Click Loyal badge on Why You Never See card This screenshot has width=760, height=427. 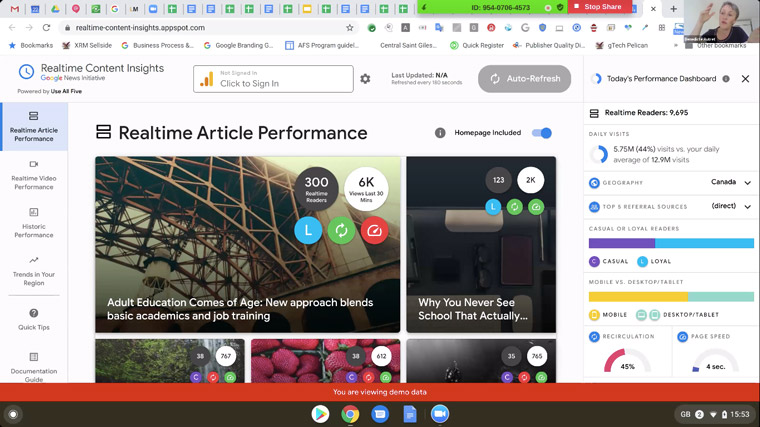[x=493, y=207]
